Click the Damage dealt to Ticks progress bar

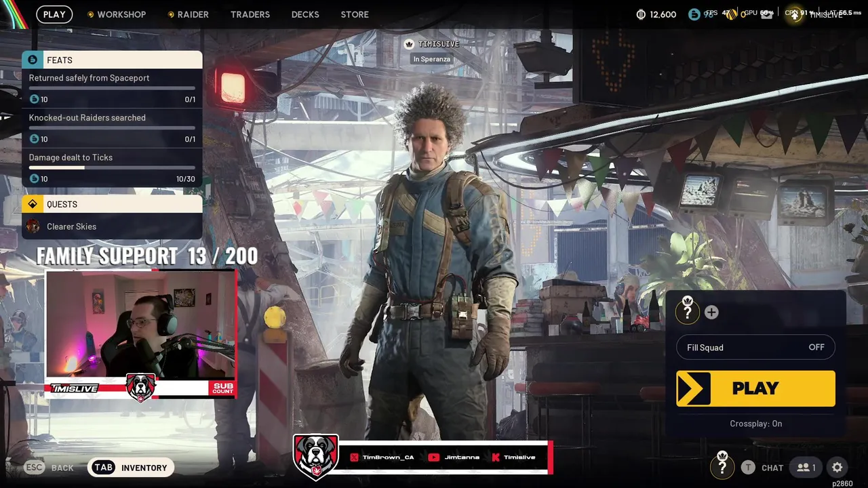pos(112,167)
